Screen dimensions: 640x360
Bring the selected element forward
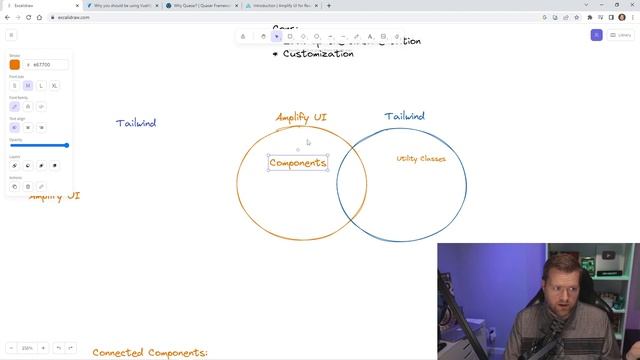pos(41,166)
